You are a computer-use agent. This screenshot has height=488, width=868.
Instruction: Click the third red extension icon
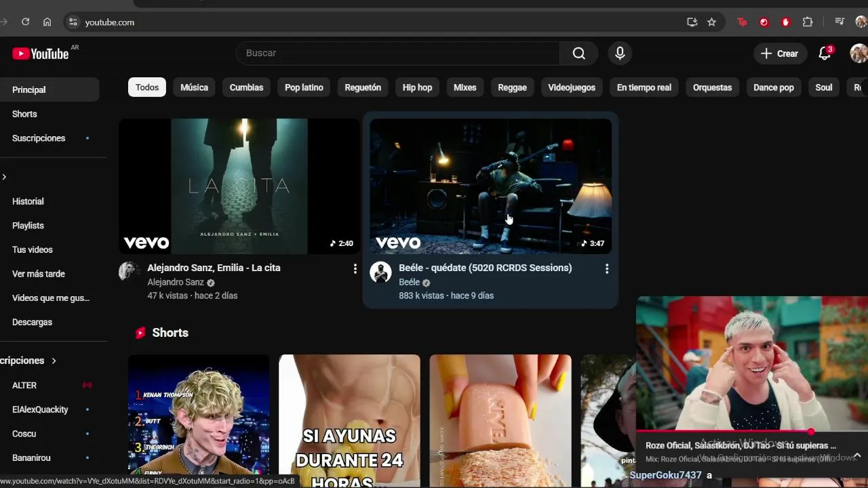pos(786,22)
